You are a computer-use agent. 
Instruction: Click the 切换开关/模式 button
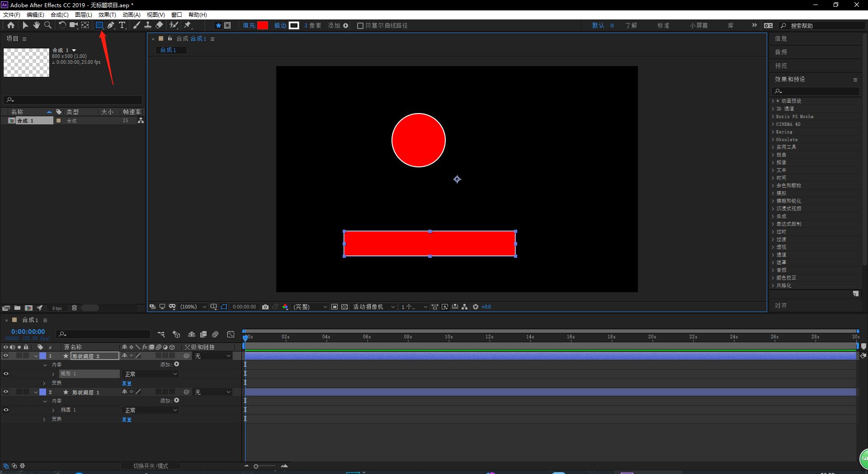[x=151, y=466]
